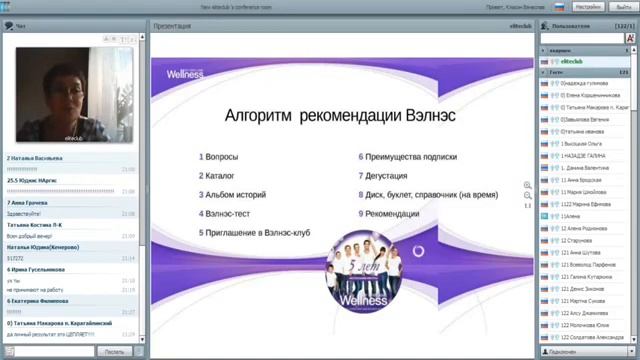Click headset icon beside 122 Молочкова Юлия
The height and width of the screenshot is (360, 640).
pyautogui.click(x=555, y=325)
